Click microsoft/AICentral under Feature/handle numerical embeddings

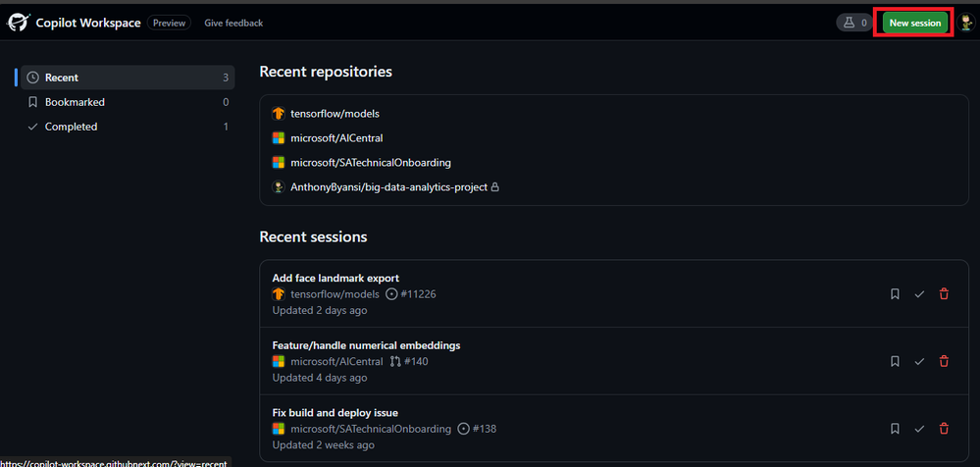[336, 361]
